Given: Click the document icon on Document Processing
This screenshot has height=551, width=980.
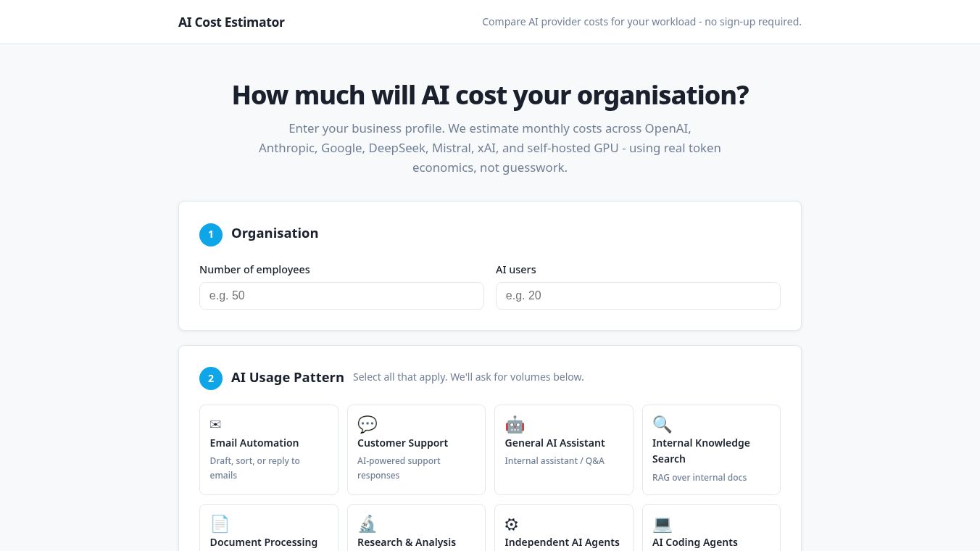Looking at the screenshot, I should click(220, 523).
